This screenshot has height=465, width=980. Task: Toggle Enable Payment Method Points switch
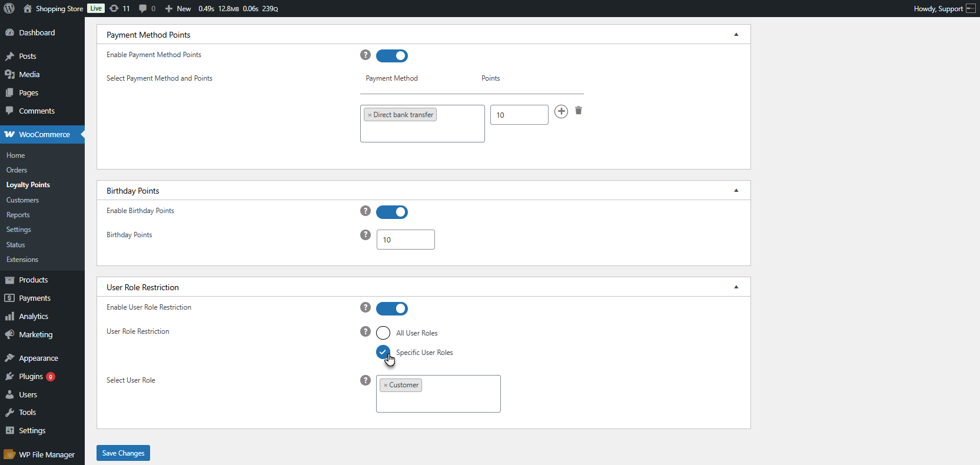tap(392, 56)
